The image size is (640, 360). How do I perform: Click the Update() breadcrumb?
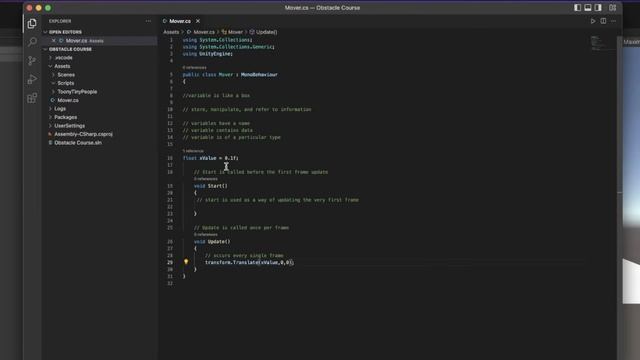coord(266,32)
